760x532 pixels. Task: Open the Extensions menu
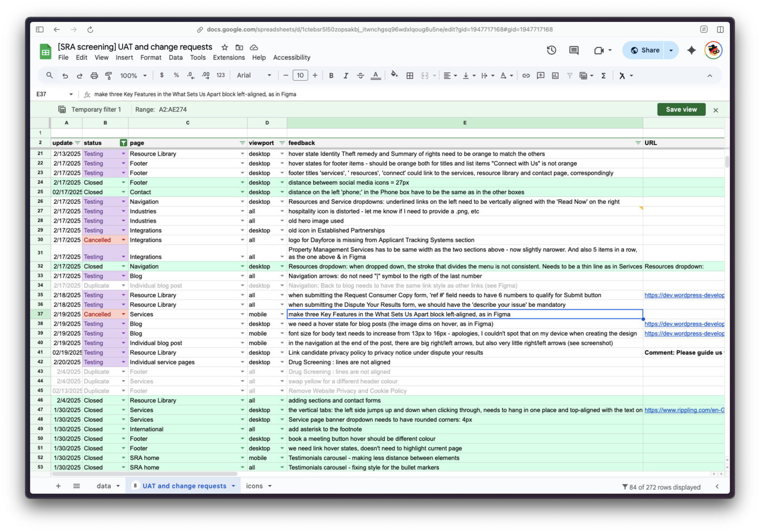(229, 57)
